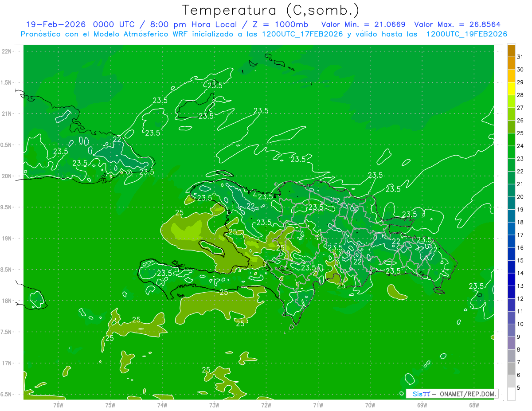Click the '19N' latitude axis label
Viewport: 532px width, 411px height.
[7, 239]
